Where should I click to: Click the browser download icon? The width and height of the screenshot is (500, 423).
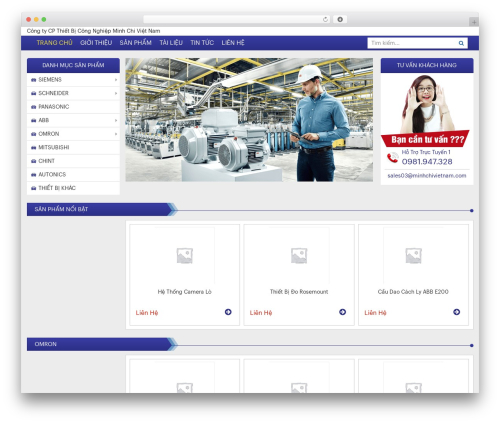(x=340, y=19)
